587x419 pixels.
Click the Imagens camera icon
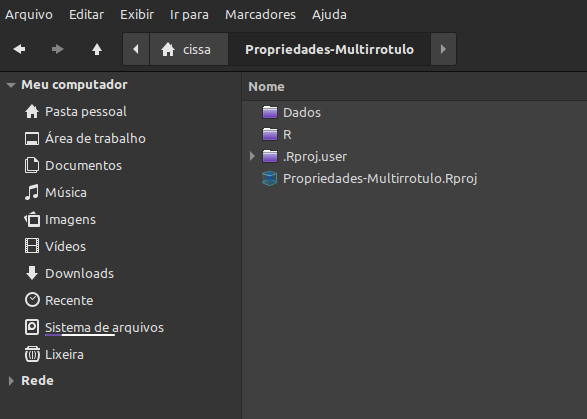coord(32,219)
